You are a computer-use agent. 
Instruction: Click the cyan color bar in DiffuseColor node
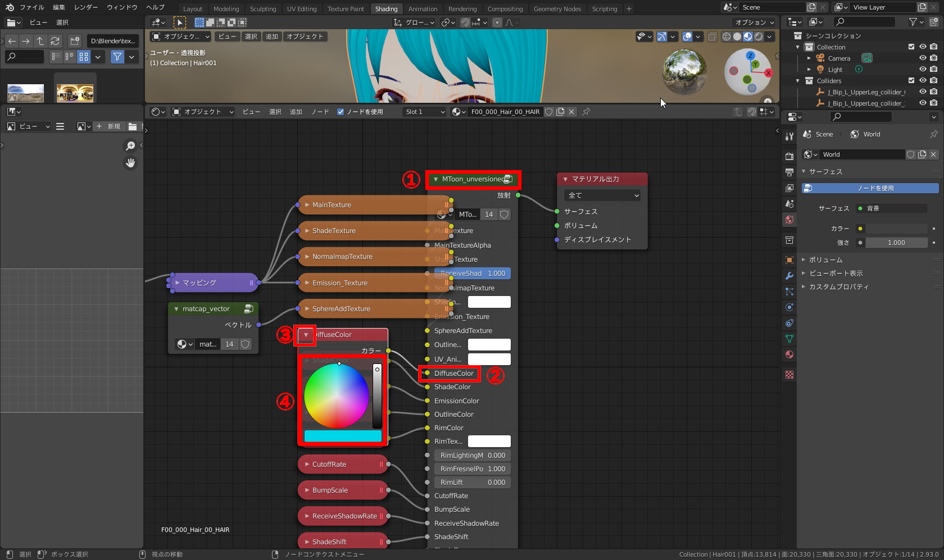pos(343,436)
